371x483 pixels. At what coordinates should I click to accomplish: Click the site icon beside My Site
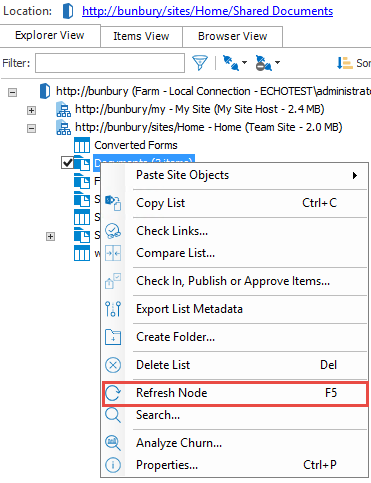63,110
